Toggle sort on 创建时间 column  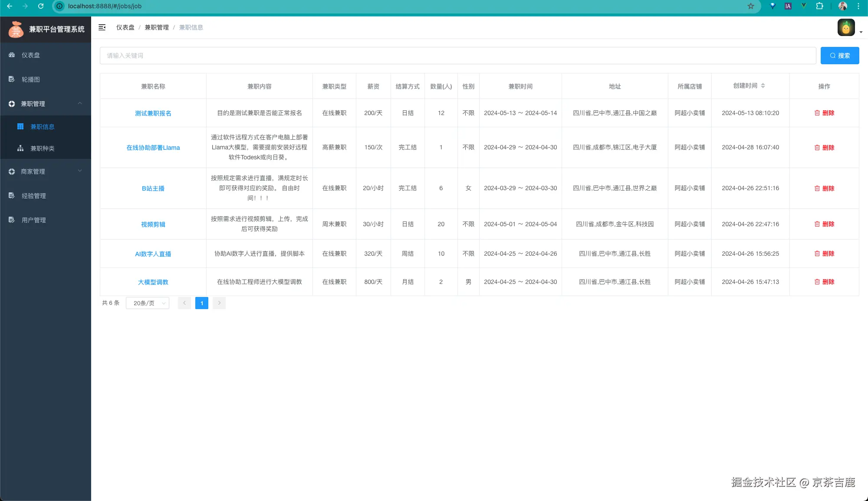tap(763, 86)
